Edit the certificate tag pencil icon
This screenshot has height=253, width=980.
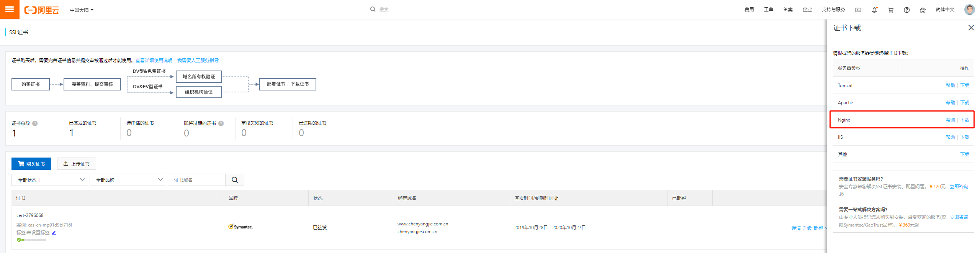(x=54, y=233)
